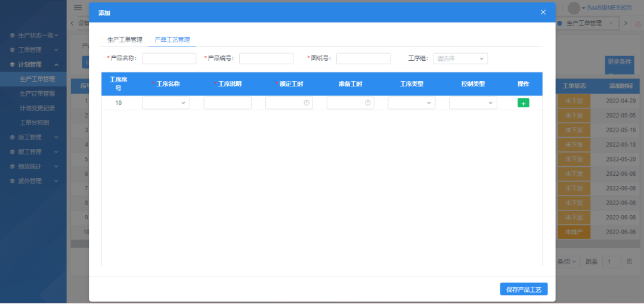Click the 保存产品工艺 button

click(x=524, y=289)
